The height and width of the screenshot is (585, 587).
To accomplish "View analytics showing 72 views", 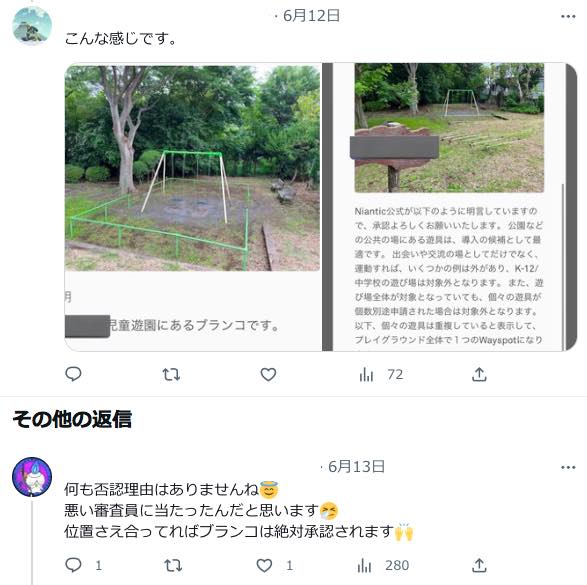I will pyautogui.click(x=381, y=374).
